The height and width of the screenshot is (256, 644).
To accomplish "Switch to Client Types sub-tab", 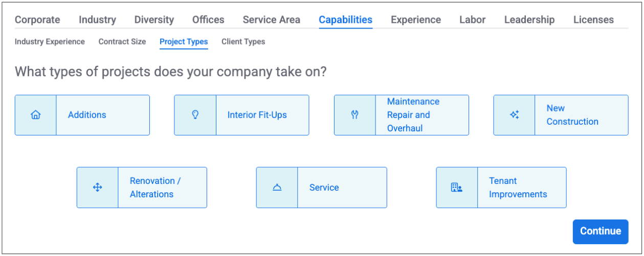I will click(243, 42).
